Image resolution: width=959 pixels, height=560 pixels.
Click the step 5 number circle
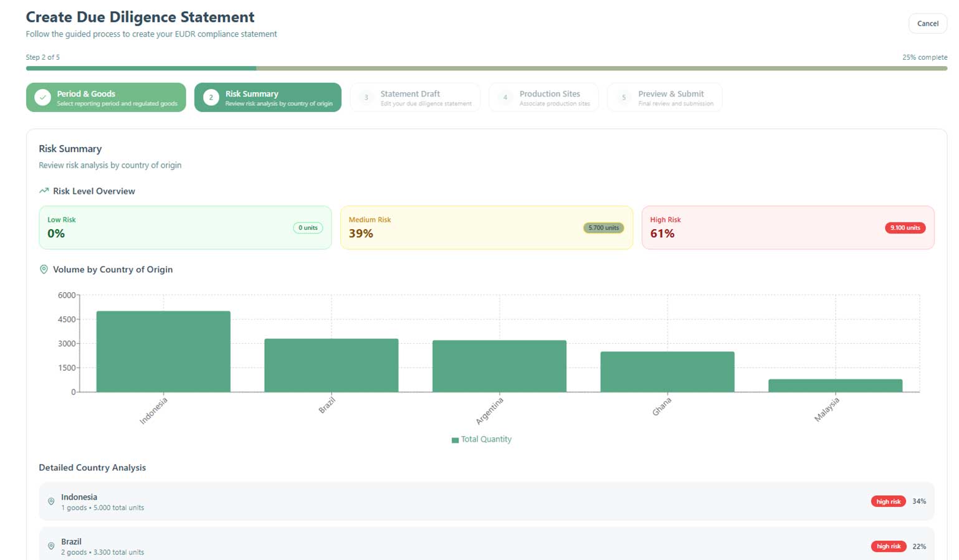624,98
